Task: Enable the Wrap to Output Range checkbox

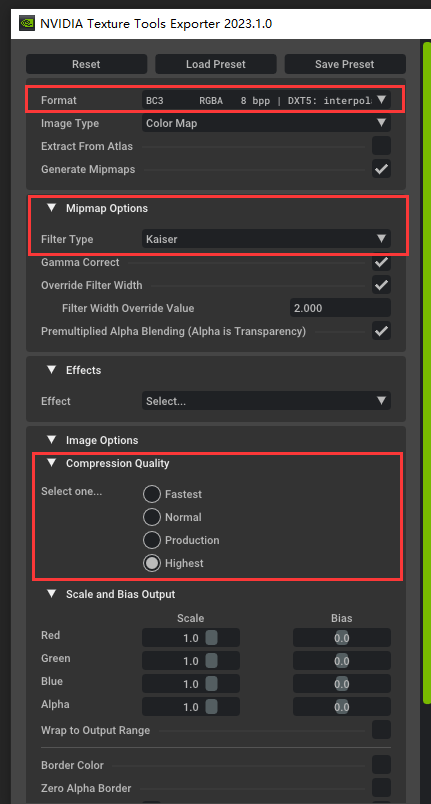Action: (381, 730)
